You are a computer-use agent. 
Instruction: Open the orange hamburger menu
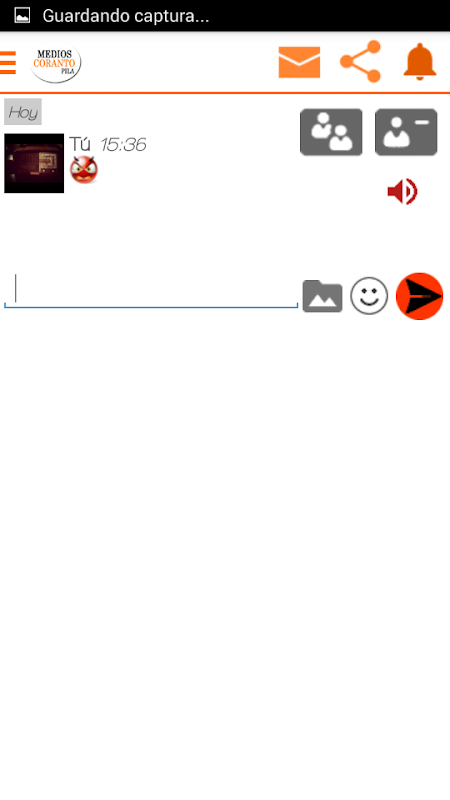tap(8, 63)
